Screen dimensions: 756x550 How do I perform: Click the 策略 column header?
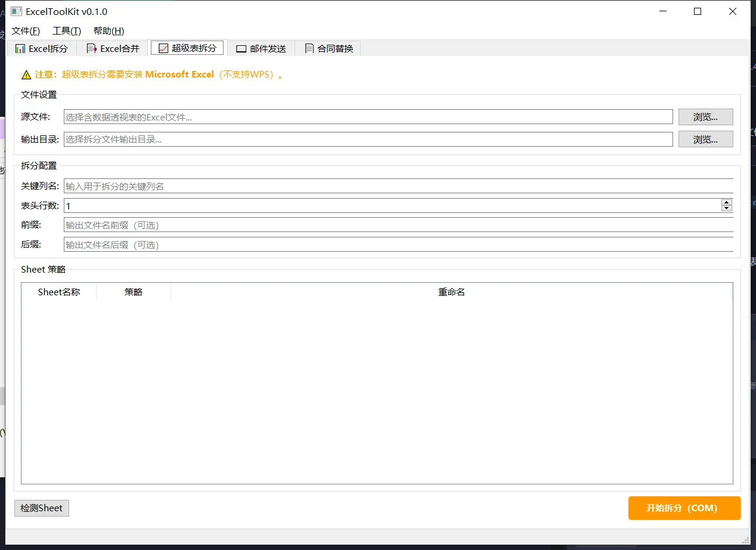pyautogui.click(x=134, y=292)
